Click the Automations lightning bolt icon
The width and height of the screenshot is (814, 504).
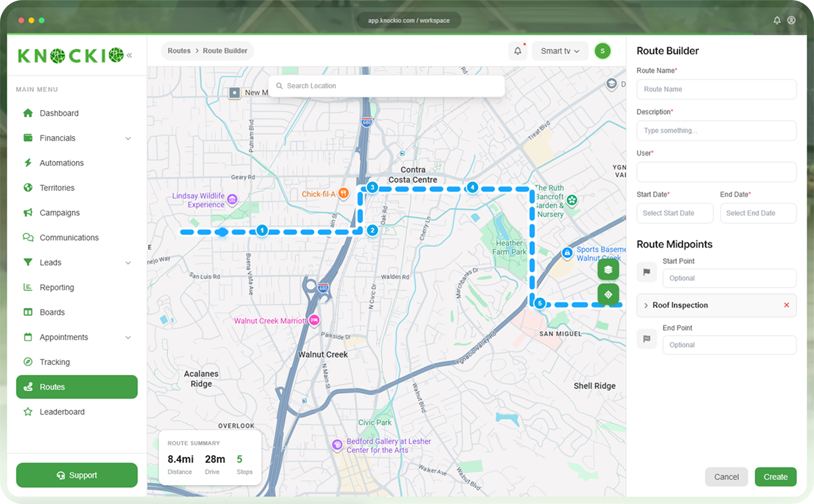tap(28, 162)
